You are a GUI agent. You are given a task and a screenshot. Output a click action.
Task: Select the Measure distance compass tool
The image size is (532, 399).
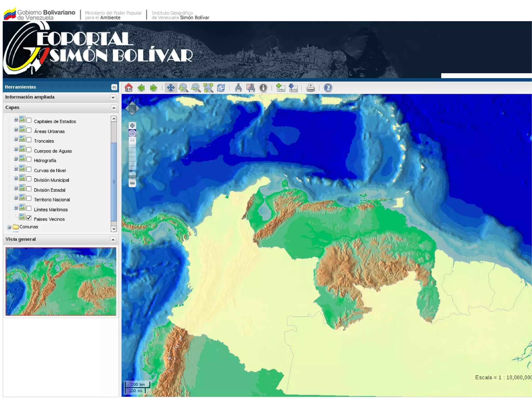click(238, 88)
